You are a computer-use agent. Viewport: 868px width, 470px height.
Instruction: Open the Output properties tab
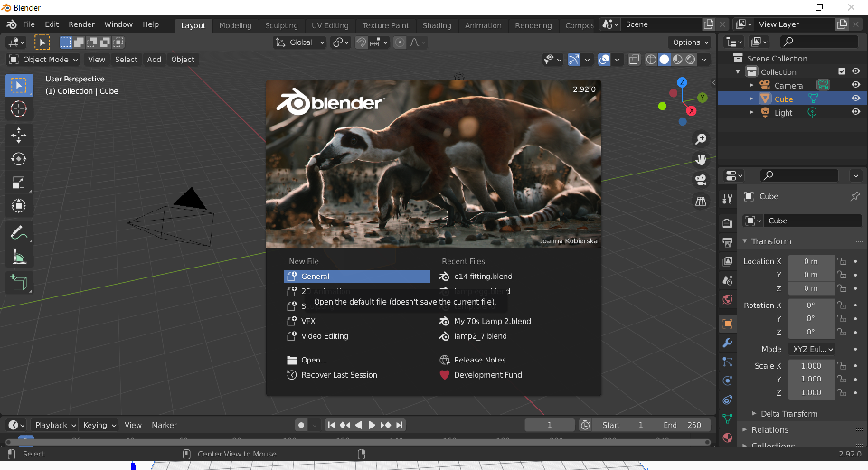pos(728,242)
